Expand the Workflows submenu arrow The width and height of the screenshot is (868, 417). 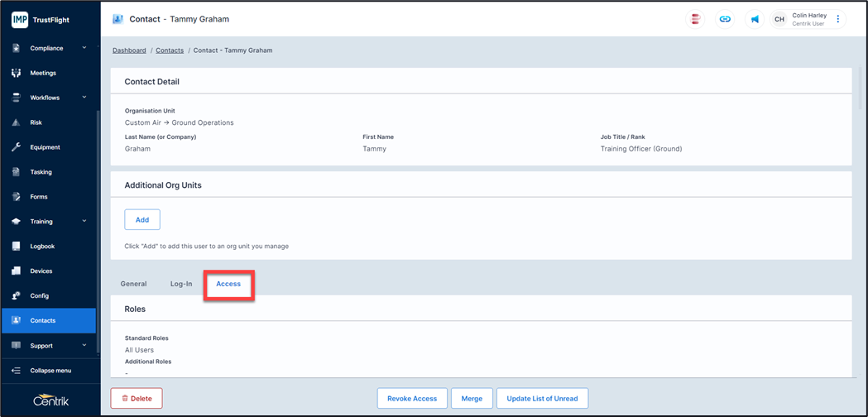(x=84, y=98)
